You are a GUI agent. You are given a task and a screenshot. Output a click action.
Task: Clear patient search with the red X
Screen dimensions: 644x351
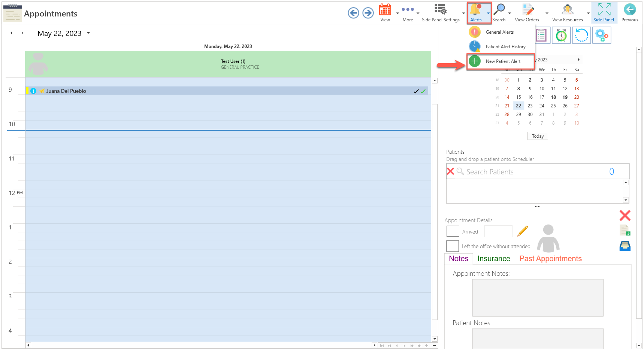450,171
